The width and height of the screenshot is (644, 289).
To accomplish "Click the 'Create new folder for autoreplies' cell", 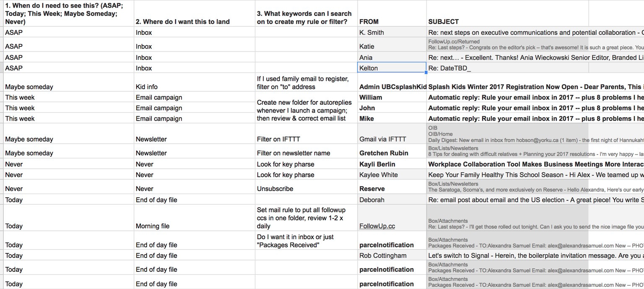I will tap(306, 108).
